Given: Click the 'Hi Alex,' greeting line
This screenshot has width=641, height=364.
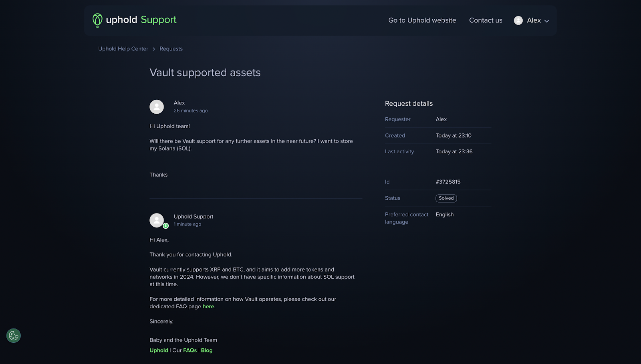Looking at the screenshot, I should click(159, 240).
